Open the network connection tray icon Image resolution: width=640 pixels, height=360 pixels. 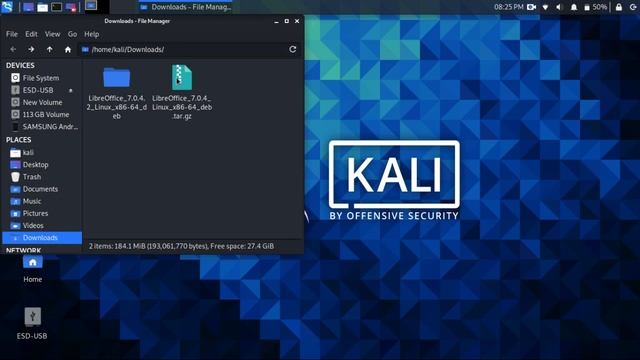pyautogui.click(x=545, y=7)
